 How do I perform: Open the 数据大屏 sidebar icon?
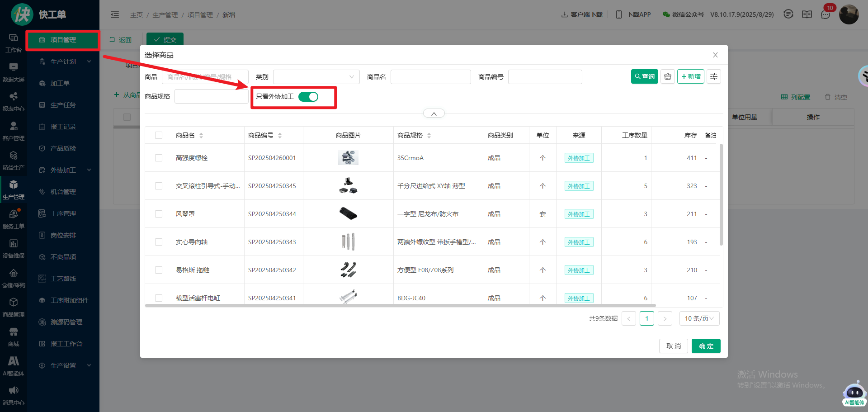14,71
